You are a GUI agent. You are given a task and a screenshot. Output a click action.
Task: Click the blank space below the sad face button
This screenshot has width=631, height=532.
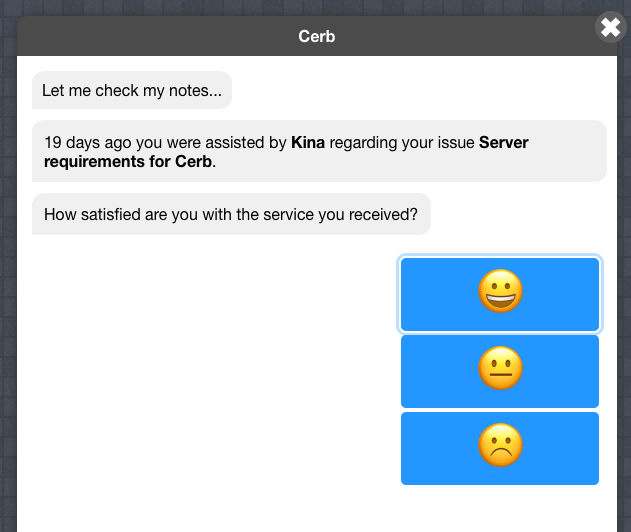[500, 509]
